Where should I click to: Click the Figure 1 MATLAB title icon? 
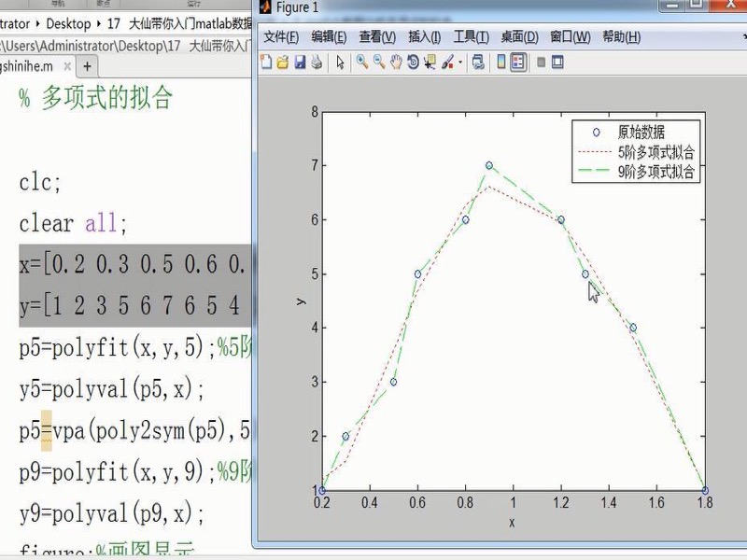click(264, 7)
